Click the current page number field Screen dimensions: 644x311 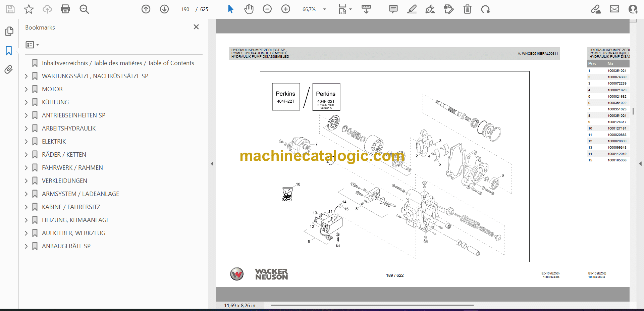click(185, 9)
